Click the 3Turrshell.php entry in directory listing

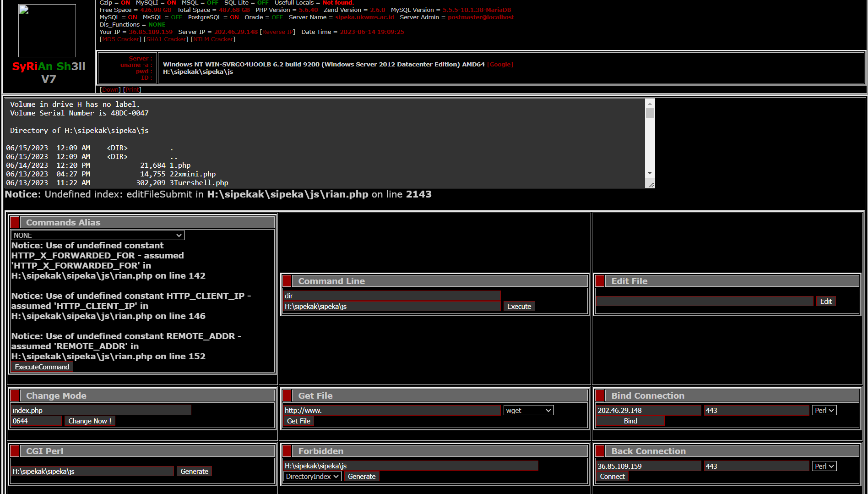[x=199, y=183]
